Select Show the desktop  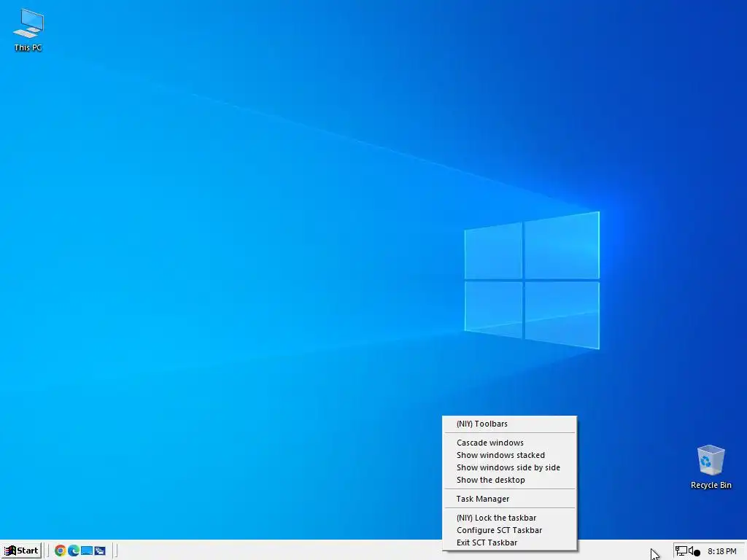coord(510,480)
